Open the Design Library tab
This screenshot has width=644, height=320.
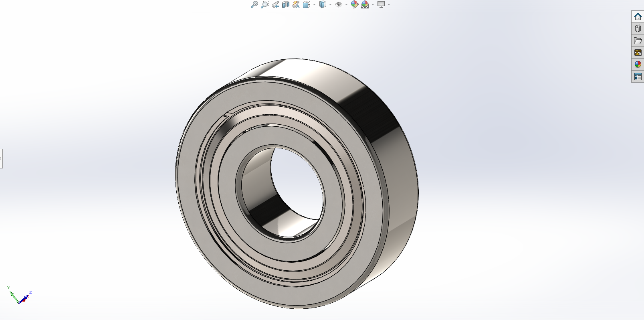point(638,28)
